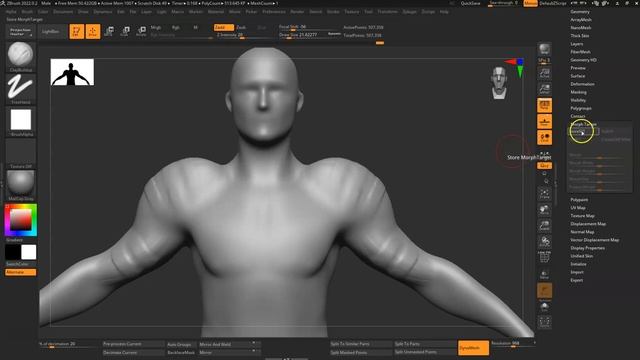Expand the FiberMesh subpalette
The height and width of the screenshot is (360, 640).
[x=580, y=52]
